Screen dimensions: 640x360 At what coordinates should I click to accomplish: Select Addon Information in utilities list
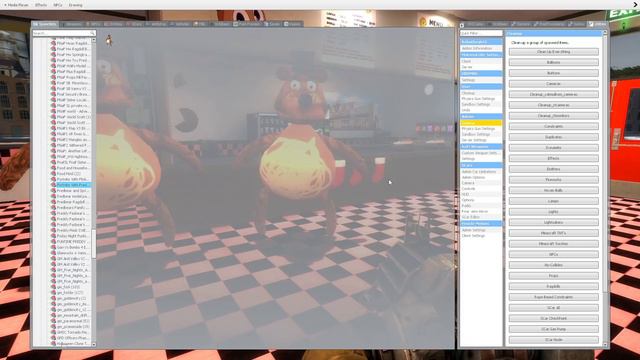click(x=481, y=48)
